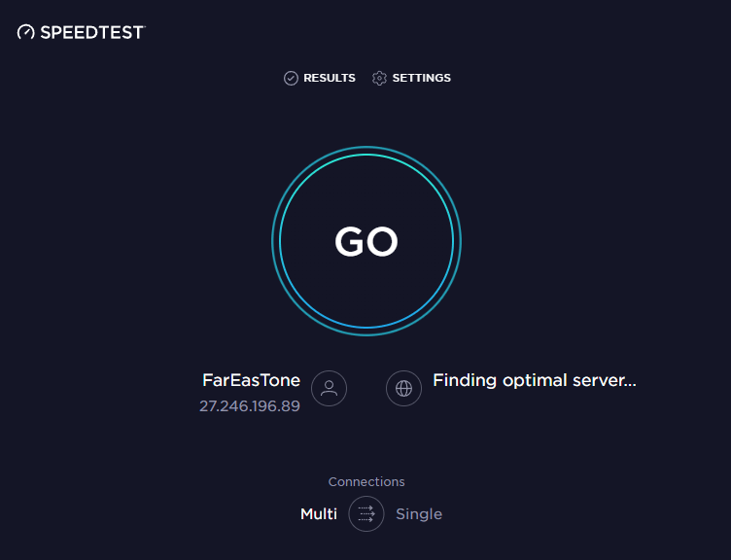Screen dimensions: 731x560
Task: Click the globe server icon
Action: [403, 388]
